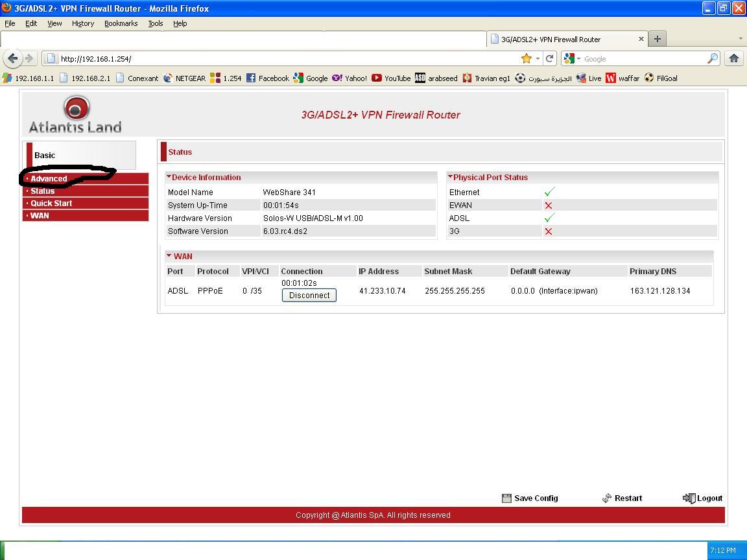Viewport: 747px width, 560px height.
Task: Select the hardware version Solos-W USB/ADSL-M v1.00
Action: tap(313, 218)
